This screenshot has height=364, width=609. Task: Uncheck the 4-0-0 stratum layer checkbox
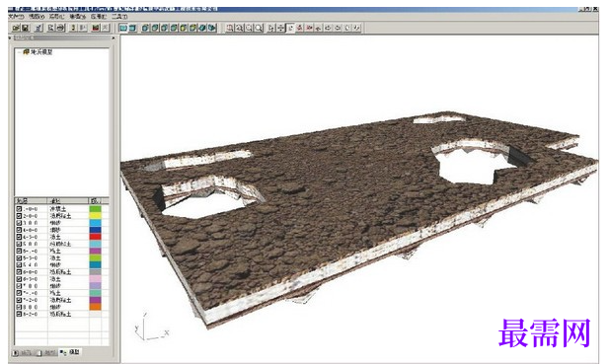(x=19, y=230)
